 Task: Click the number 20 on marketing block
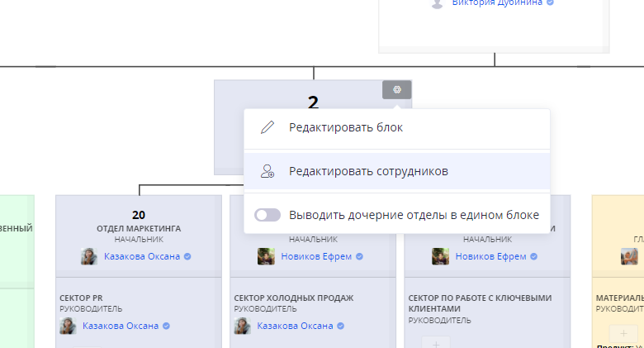139,215
